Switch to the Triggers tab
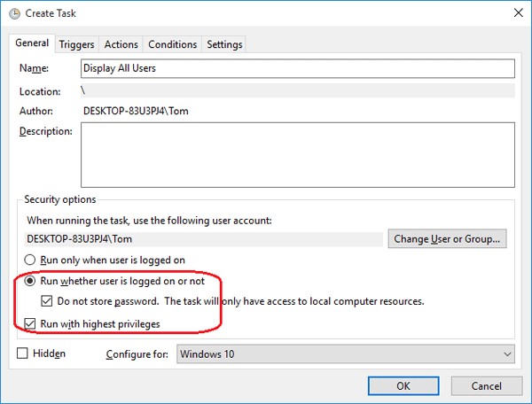The width and height of the screenshot is (532, 404). pyautogui.click(x=77, y=44)
